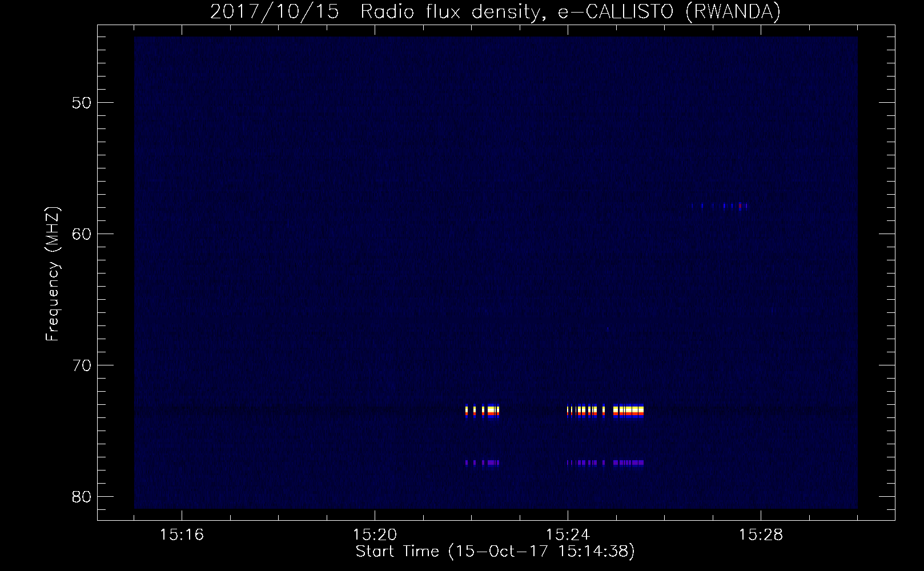Click the 15:16 time tick label

[x=182, y=535]
